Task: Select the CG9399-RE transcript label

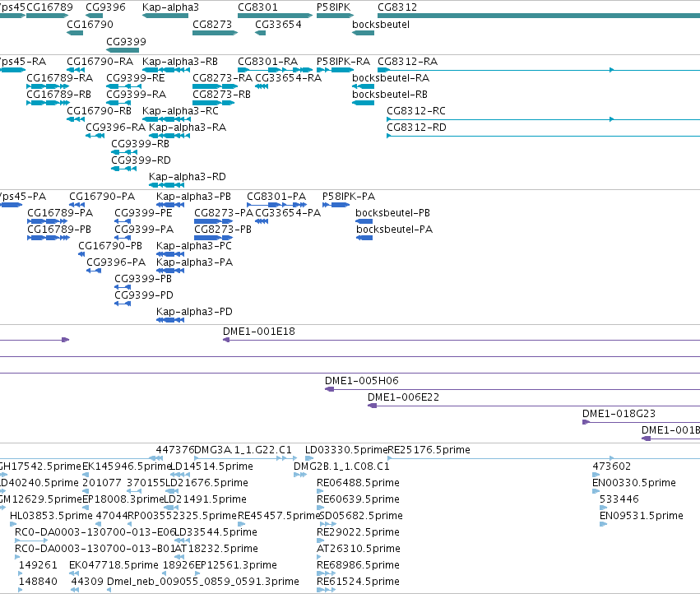Action: 136,77
